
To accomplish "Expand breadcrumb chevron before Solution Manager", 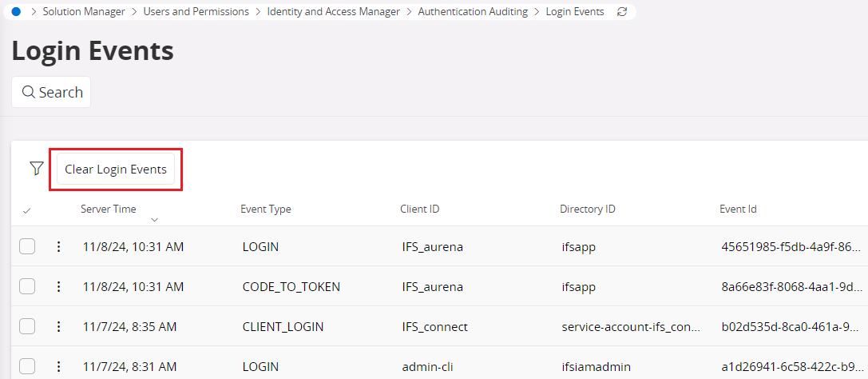I will tap(34, 12).
